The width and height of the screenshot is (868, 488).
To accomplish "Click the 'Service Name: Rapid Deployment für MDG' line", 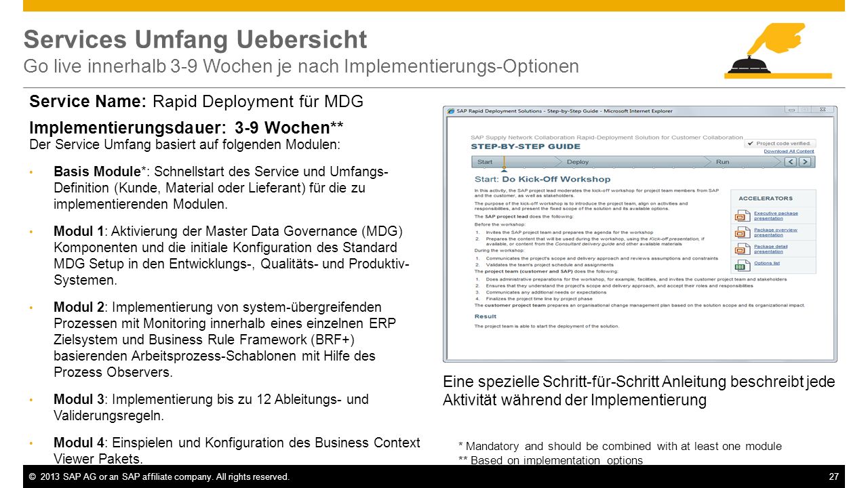I will [197, 102].
